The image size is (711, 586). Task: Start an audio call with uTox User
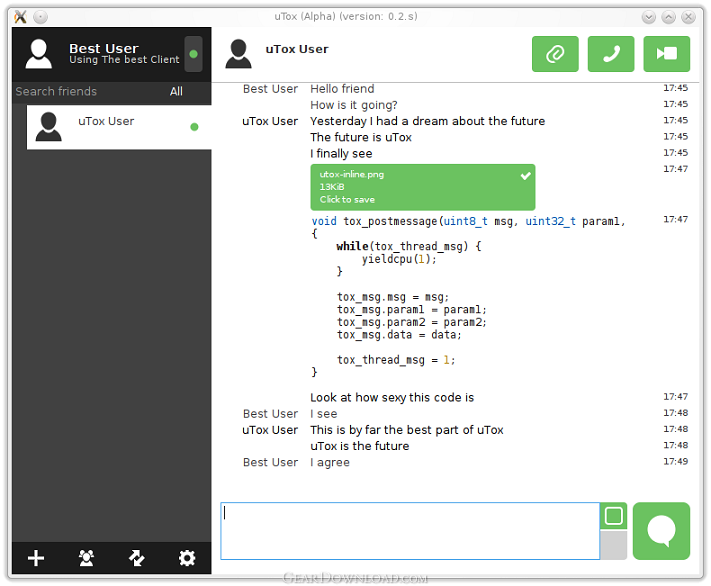[611, 54]
